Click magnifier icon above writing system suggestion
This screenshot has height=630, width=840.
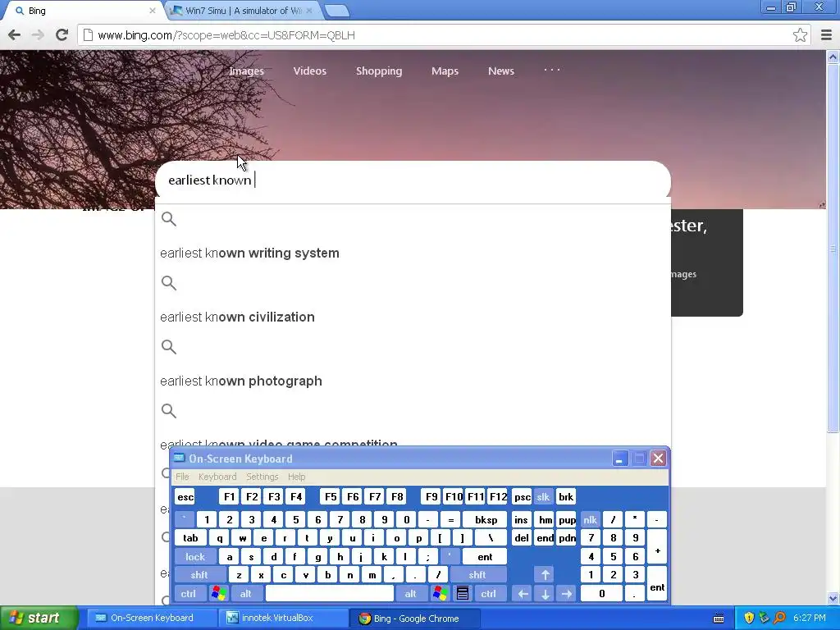[x=169, y=218]
